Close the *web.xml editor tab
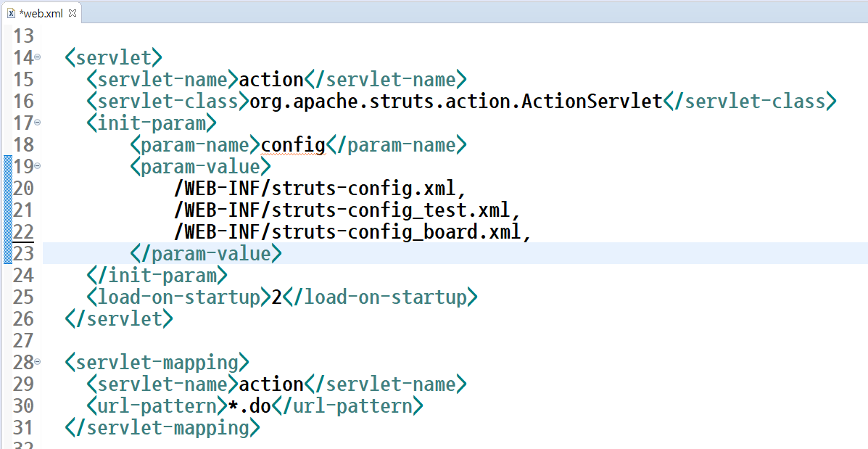 [71, 12]
